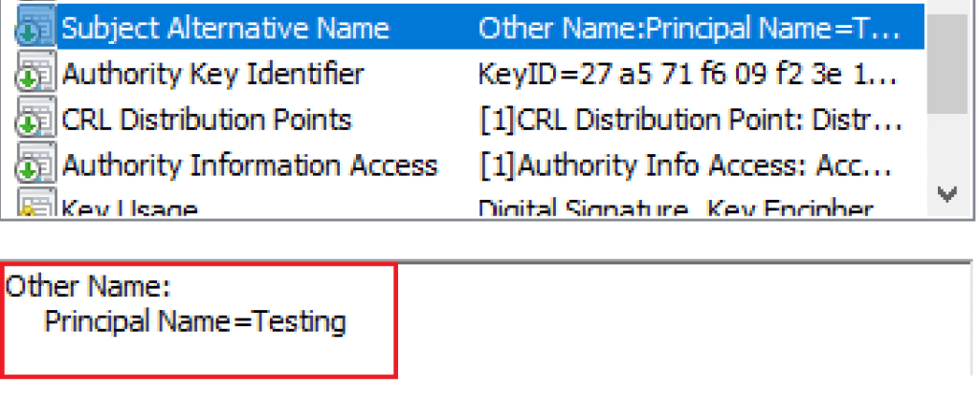Click the Authority Info Access value text
Screen dimensions: 980x397
click(685, 165)
